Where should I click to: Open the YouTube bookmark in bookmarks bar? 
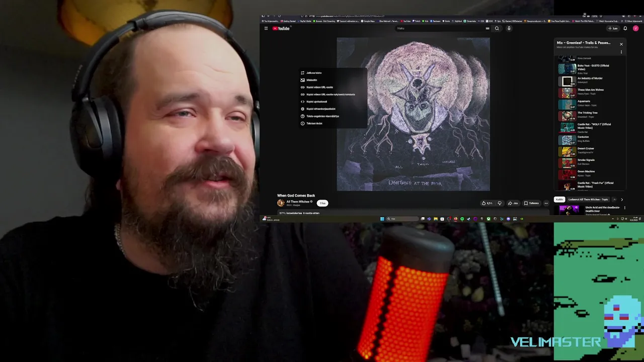[407, 21]
